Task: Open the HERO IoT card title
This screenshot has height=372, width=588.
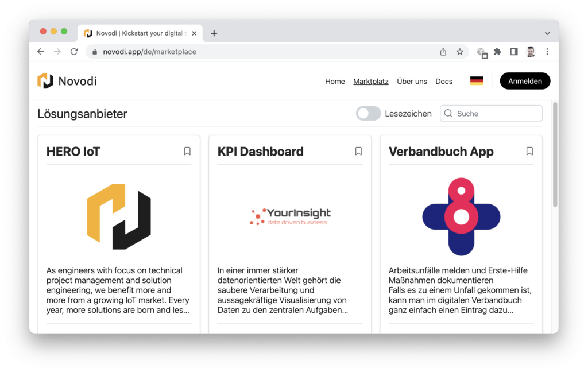Action: click(x=73, y=152)
